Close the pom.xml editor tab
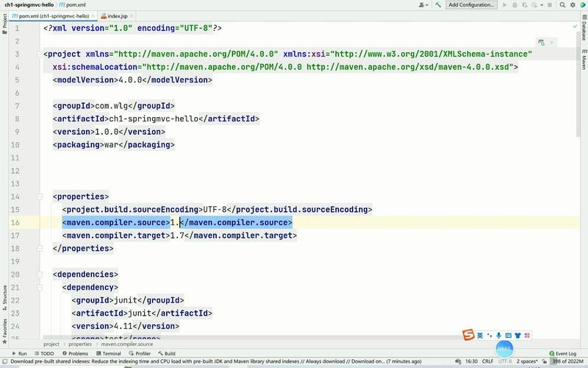This screenshot has height=368, width=588. [93, 16]
